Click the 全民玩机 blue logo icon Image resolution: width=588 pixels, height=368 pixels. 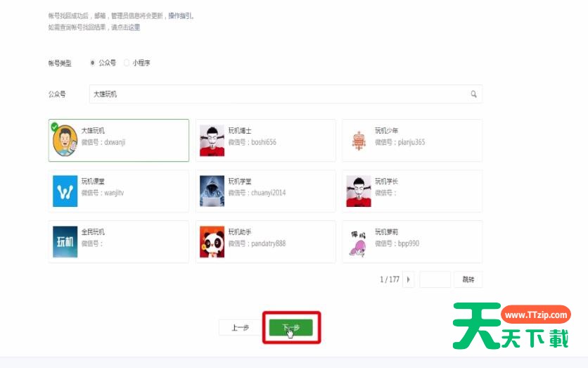coord(65,242)
